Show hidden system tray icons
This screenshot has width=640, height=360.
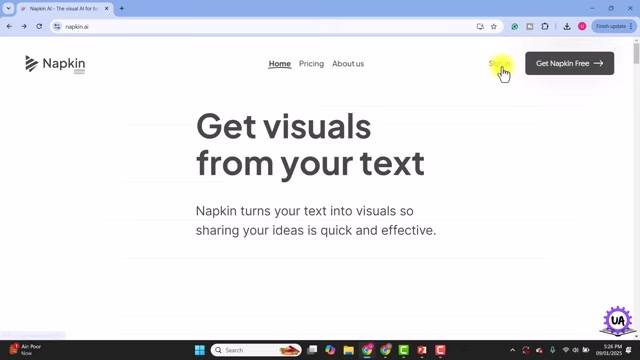[x=513, y=350]
